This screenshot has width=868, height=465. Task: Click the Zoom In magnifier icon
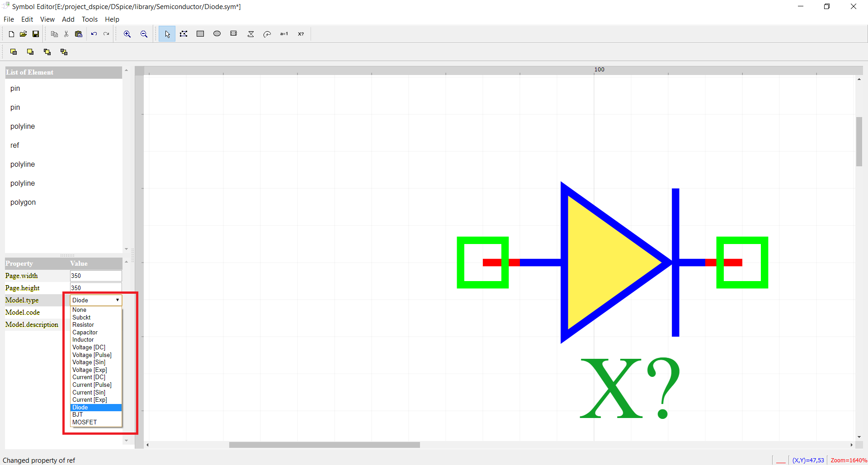pos(127,33)
